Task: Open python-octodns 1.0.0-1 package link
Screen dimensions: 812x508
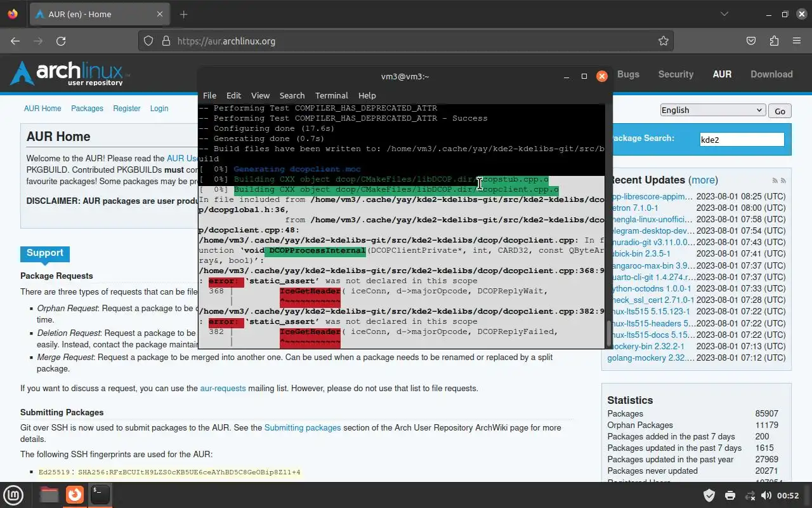Action: point(650,288)
